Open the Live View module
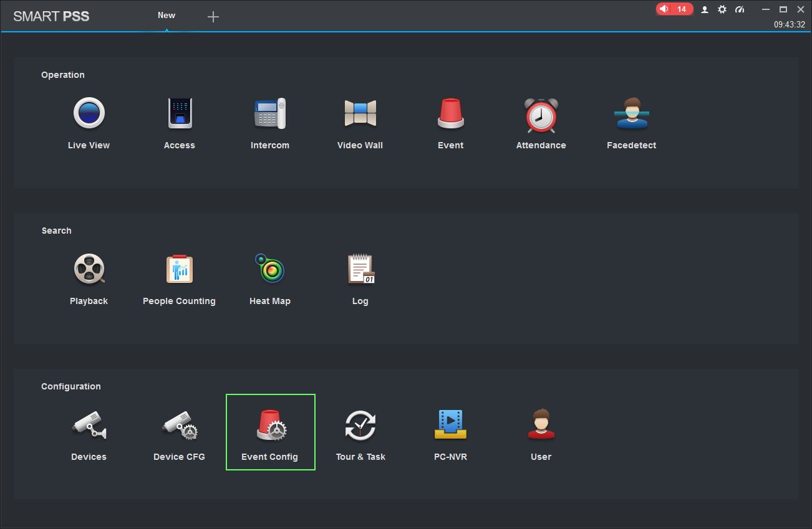This screenshot has width=812, height=529. pyautogui.click(x=89, y=123)
